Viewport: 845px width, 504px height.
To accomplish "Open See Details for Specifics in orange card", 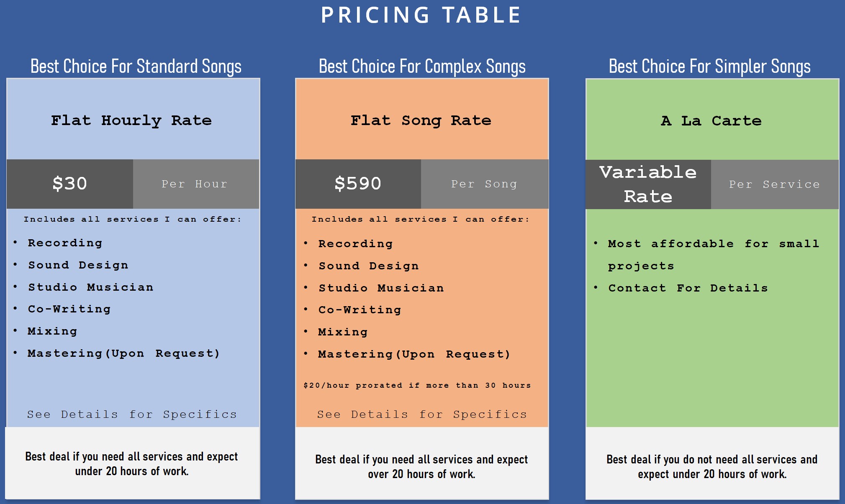I will 422,414.
